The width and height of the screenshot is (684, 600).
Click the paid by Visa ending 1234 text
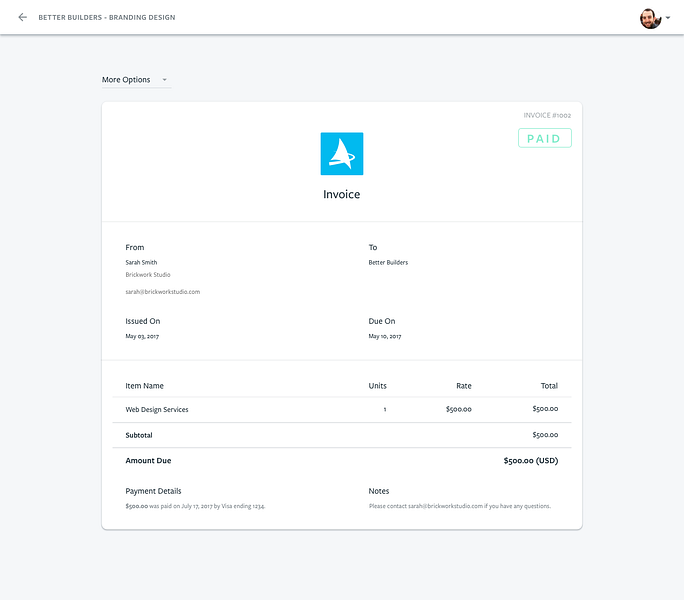195,506
